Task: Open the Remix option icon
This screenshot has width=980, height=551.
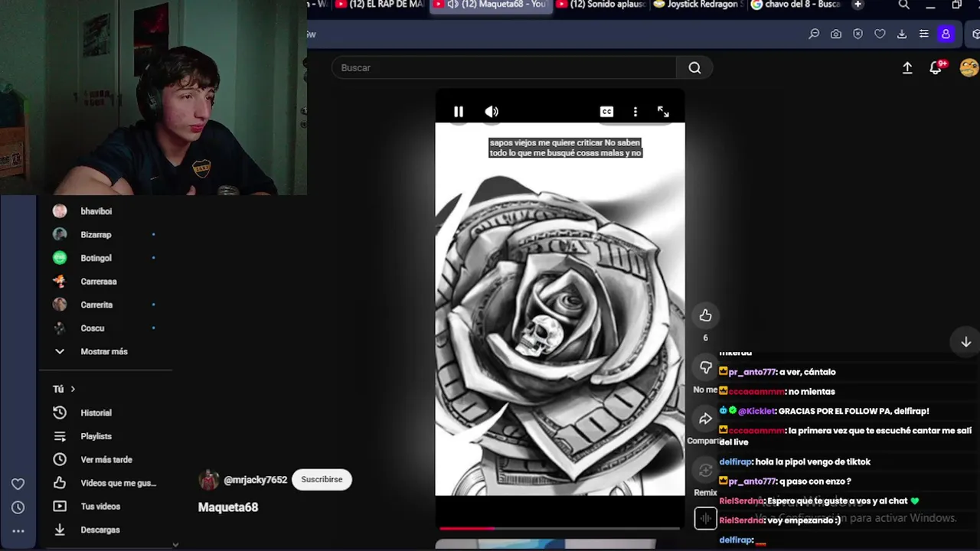Action: coord(705,470)
